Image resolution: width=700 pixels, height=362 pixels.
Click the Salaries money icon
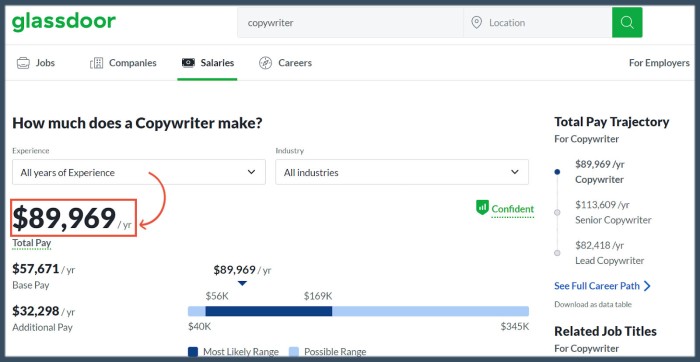(188, 62)
